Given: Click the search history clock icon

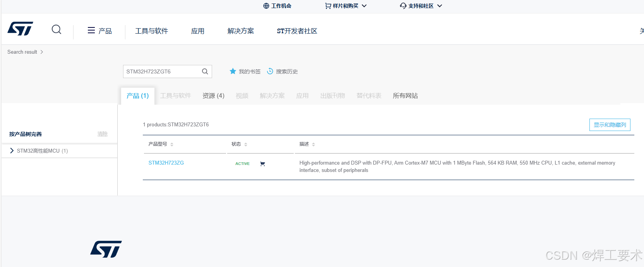Looking at the screenshot, I should [270, 71].
